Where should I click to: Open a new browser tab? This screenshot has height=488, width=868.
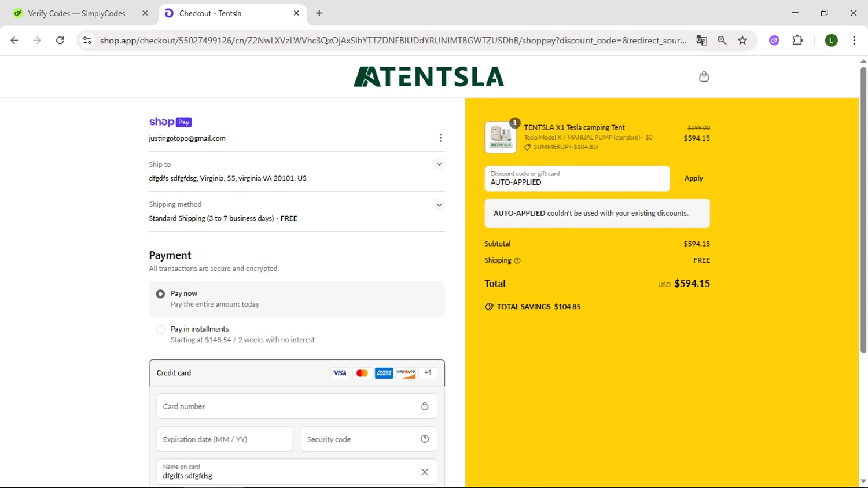pos(319,13)
